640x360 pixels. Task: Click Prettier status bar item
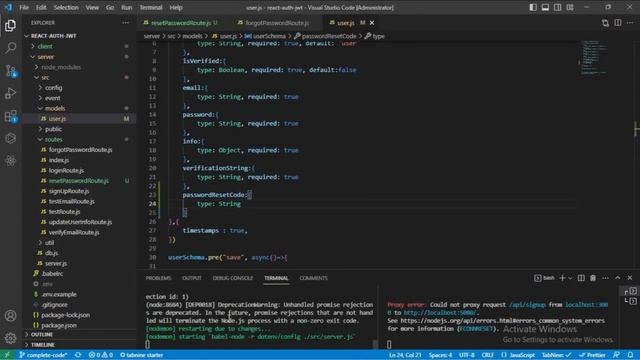point(592,355)
